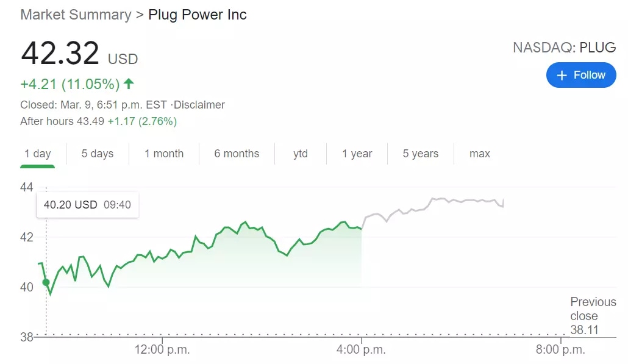Show the 5 years chart
This screenshot has width=628, height=364.
pyautogui.click(x=421, y=154)
